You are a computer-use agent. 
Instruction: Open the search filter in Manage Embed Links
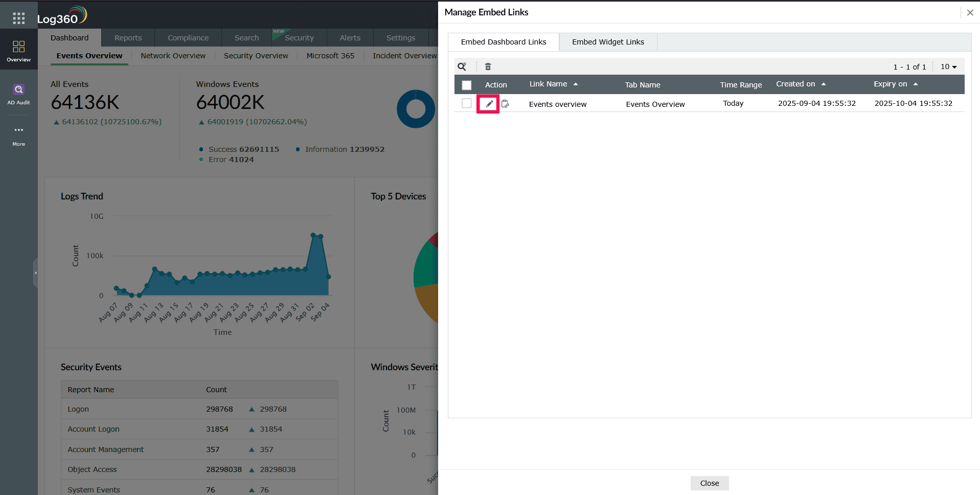pos(462,66)
